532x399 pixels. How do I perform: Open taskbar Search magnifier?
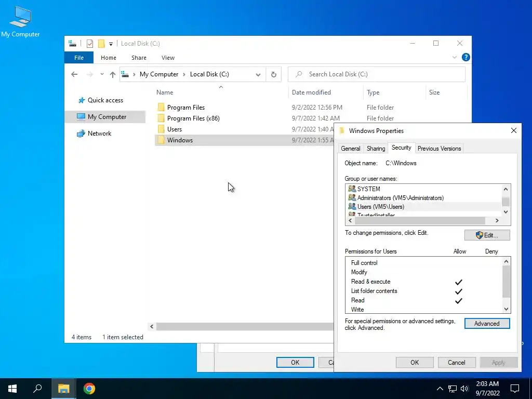[x=37, y=389]
